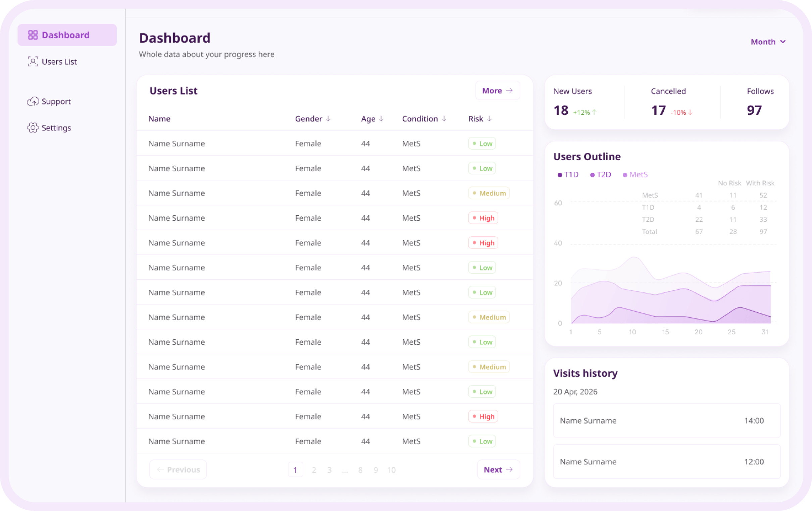The image size is (812, 511).
Task: Click the Follows value 97
Action: click(754, 111)
